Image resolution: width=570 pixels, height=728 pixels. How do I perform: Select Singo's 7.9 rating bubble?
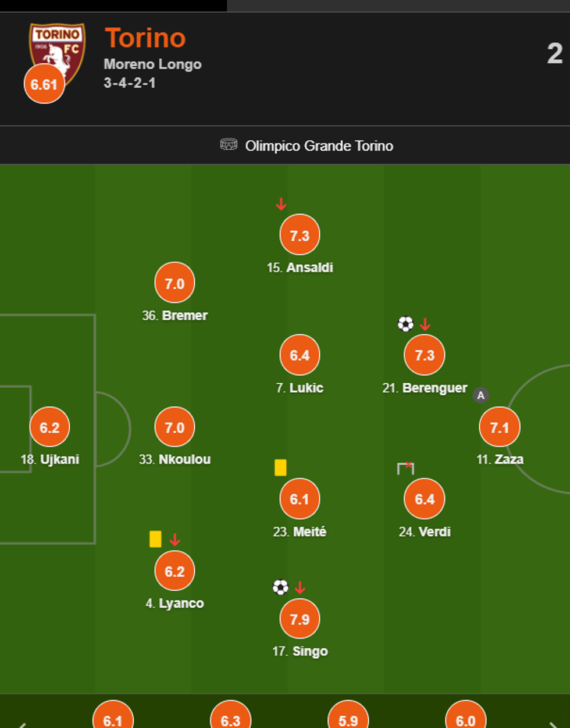coord(300,619)
